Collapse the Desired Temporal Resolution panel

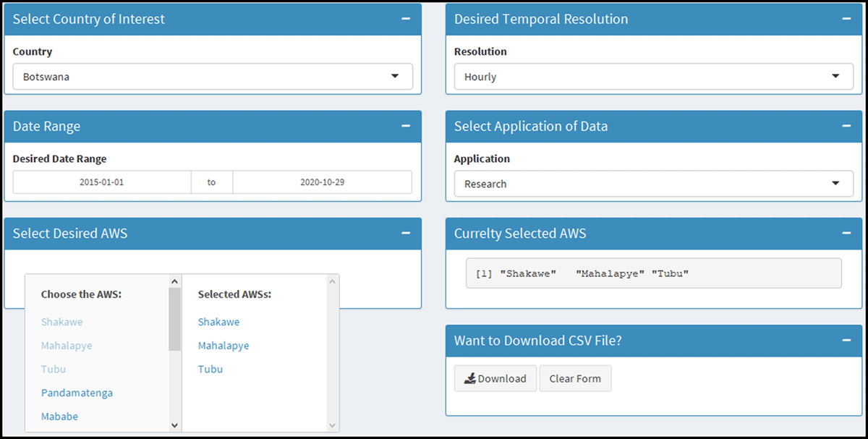pos(846,20)
